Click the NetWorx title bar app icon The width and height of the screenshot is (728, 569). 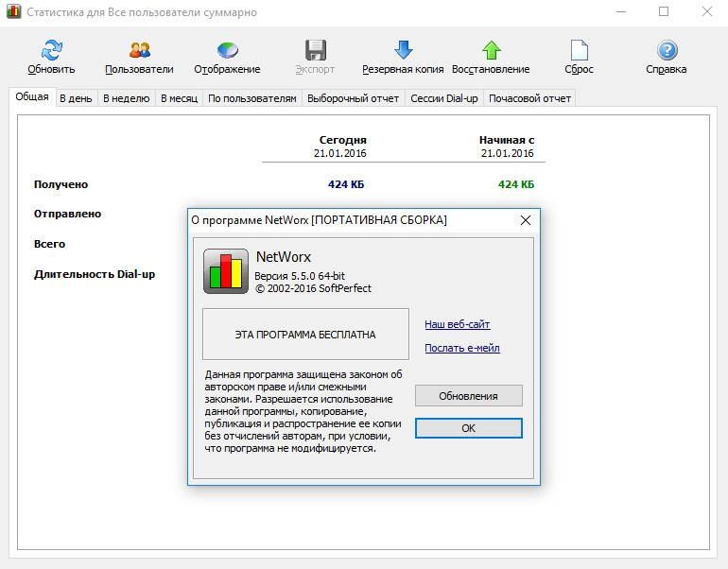click(13, 11)
